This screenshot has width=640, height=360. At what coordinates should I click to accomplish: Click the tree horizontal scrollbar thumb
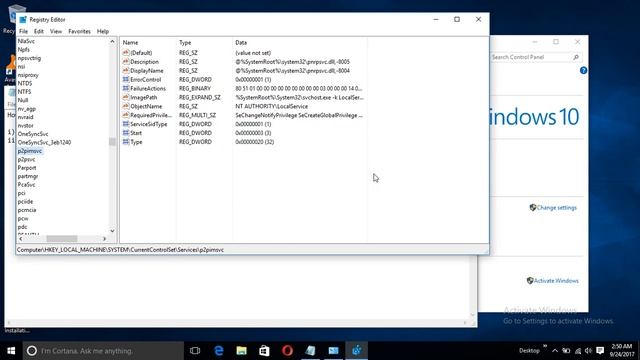tap(62, 239)
